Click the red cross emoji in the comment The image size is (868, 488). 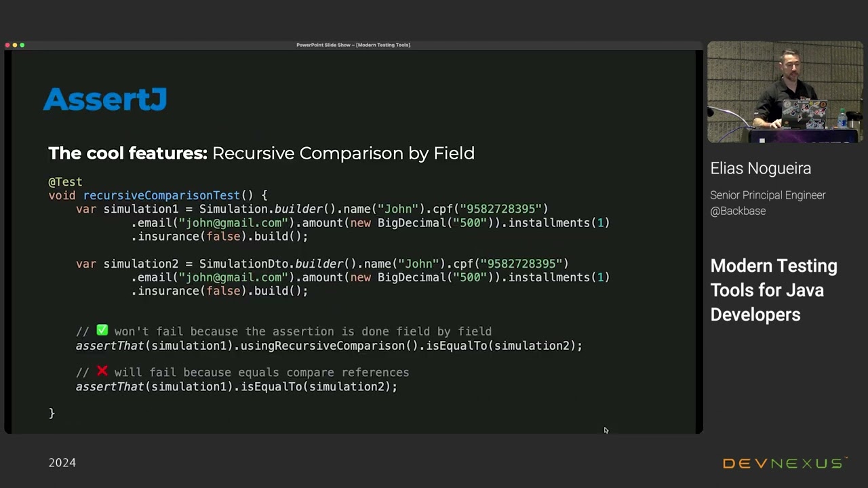(102, 371)
